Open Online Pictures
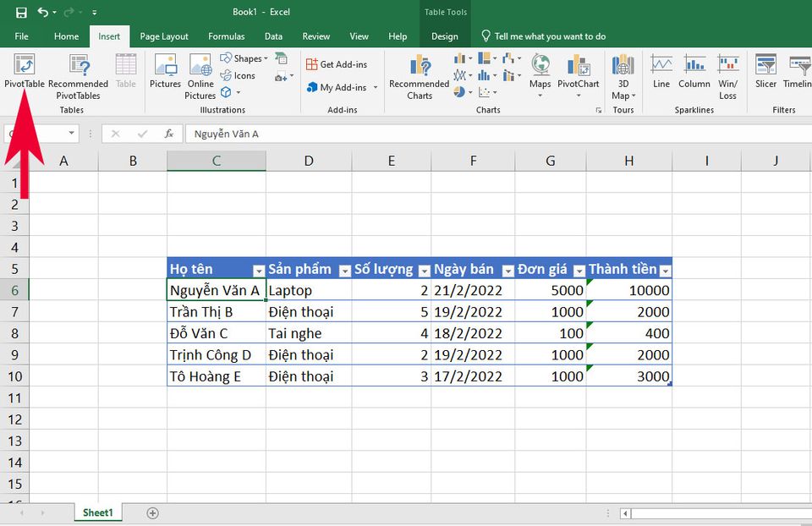This screenshot has height=526, width=812. [200, 77]
